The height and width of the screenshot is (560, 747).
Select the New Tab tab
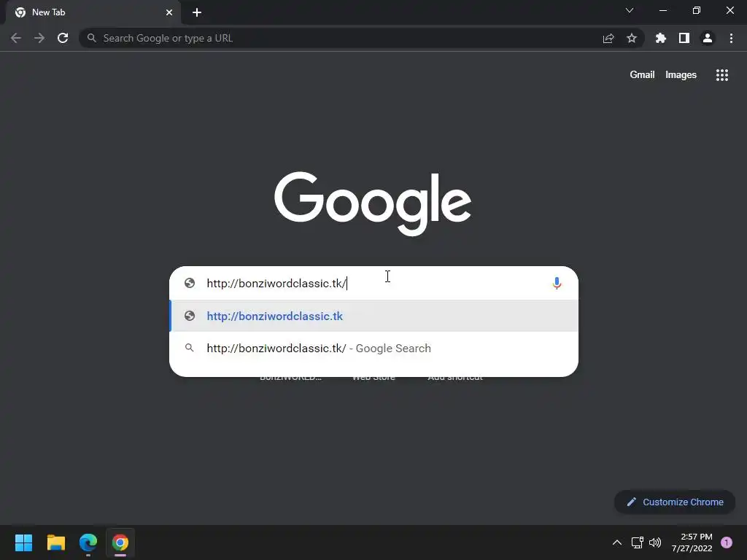click(x=93, y=12)
